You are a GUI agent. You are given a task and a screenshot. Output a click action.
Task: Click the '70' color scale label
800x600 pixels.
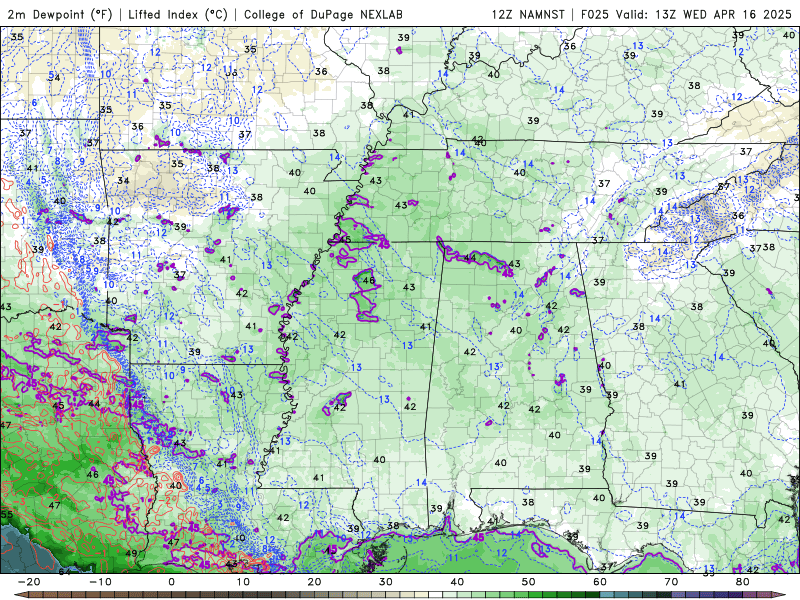(671, 582)
